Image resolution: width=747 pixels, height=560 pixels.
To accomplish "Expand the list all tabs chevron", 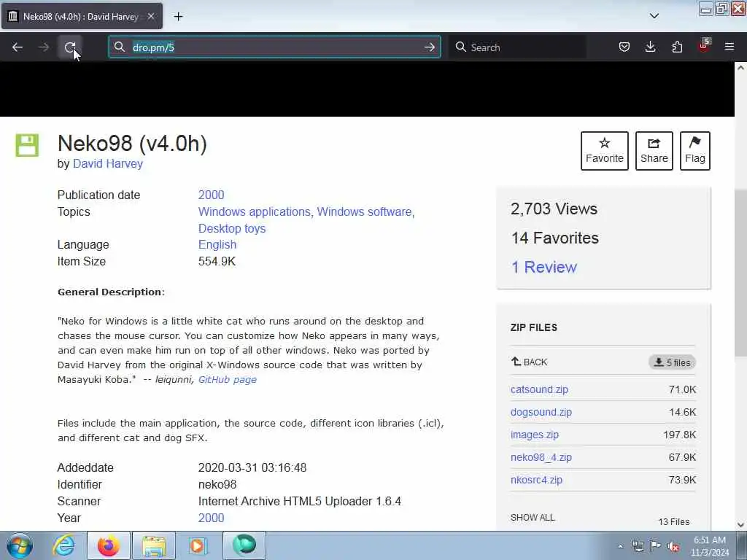I will coord(654,16).
